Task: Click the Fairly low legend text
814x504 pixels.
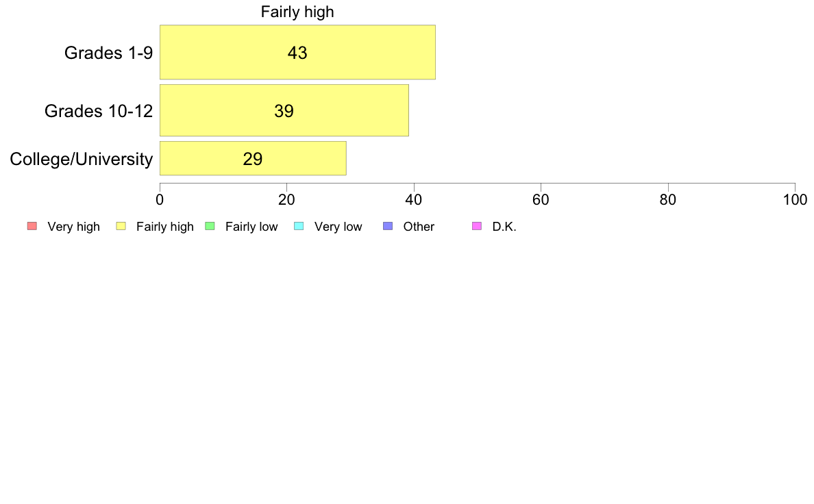Action: [x=251, y=227]
